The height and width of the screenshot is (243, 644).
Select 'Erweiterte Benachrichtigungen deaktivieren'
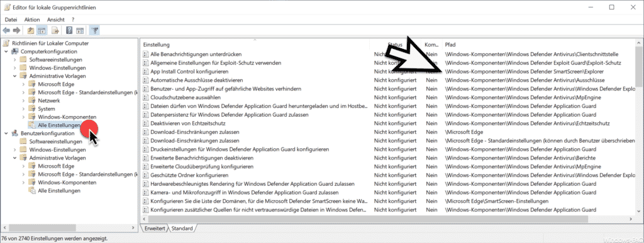(202, 158)
